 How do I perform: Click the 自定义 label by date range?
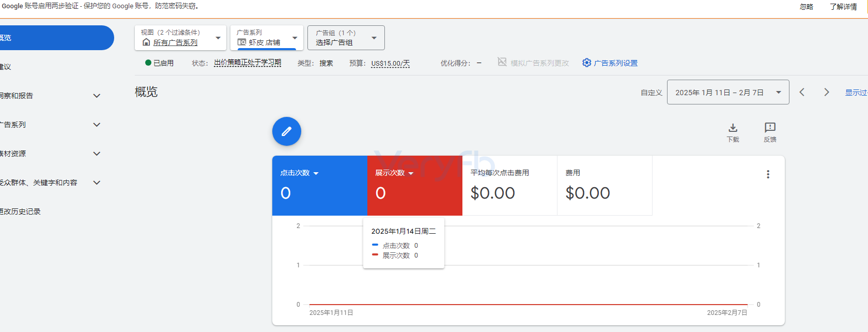tap(652, 93)
